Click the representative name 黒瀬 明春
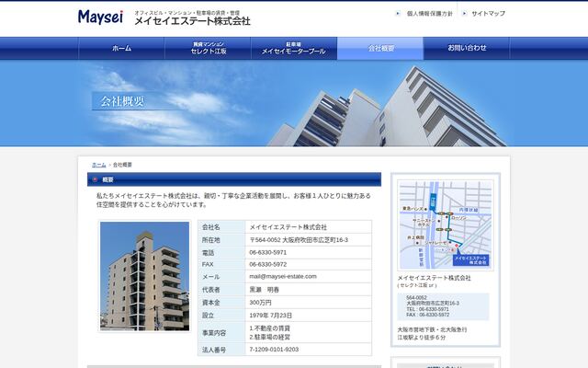 [x=265, y=290]
